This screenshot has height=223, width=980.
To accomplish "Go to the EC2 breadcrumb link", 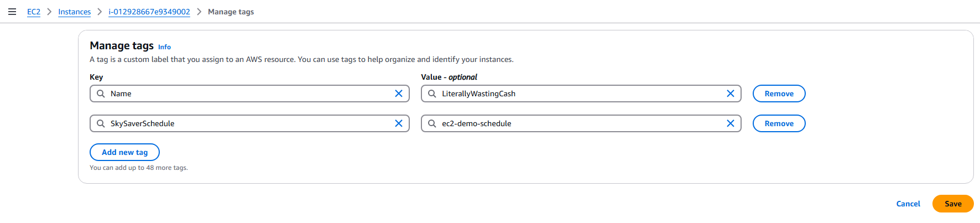I will (x=34, y=12).
